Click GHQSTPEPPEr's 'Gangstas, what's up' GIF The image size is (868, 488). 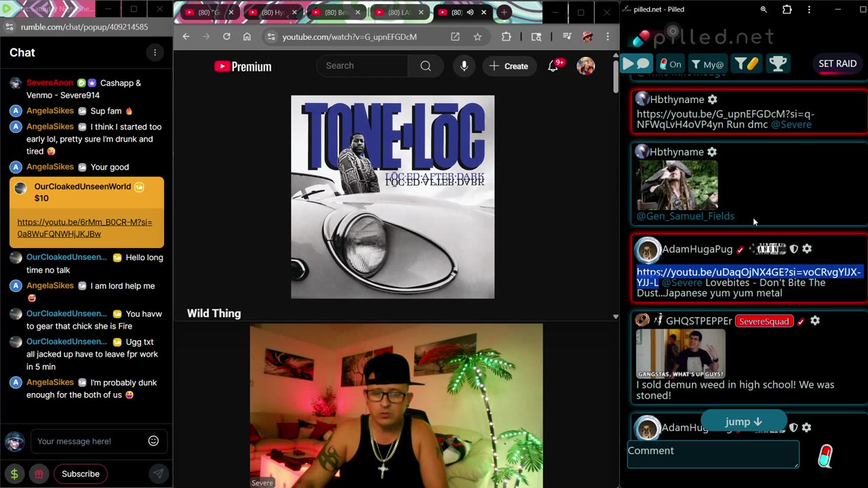680,353
